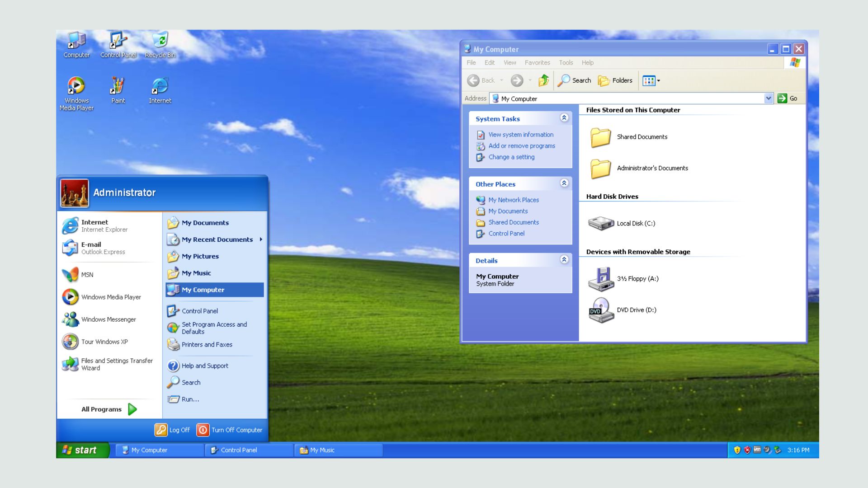
Task: Open Control Panel under Other Places
Action: coord(500,234)
